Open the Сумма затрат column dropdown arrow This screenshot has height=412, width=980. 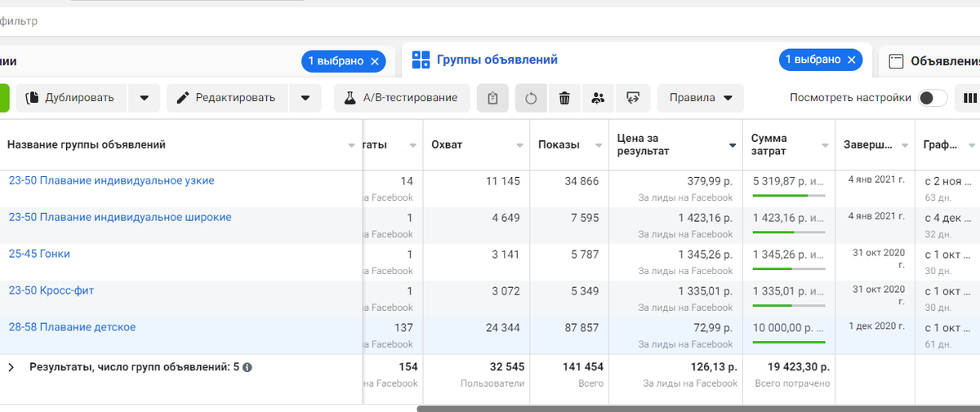tap(824, 145)
